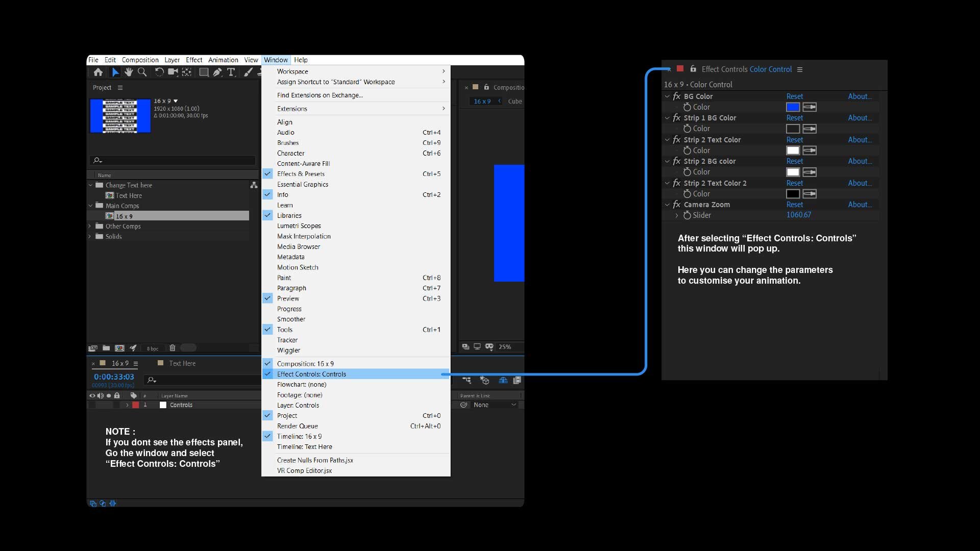Click BG Color blue swatch
Screen dimensions: 980x551
793,107
